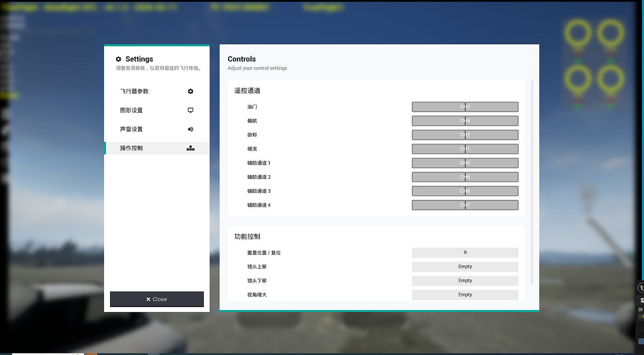Rebind the 重置位置 / 复位 key showing R
Viewport: 644px width, 355px height.
pos(465,253)
